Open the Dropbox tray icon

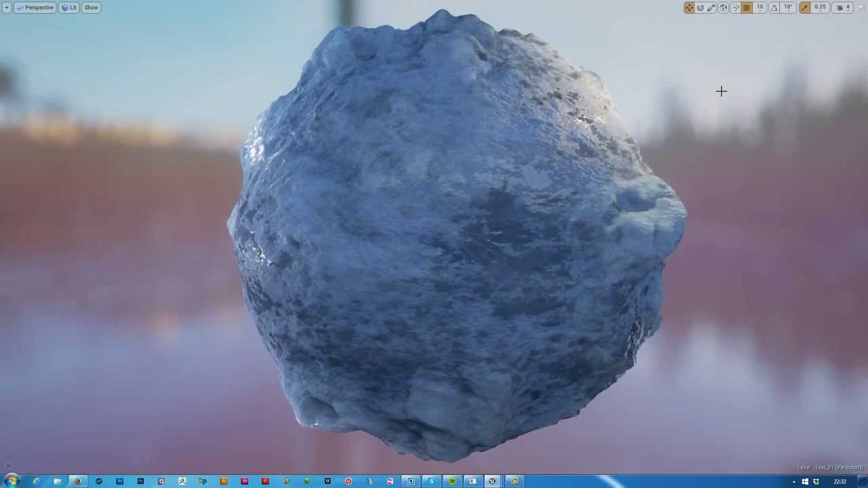click(816, 482)
